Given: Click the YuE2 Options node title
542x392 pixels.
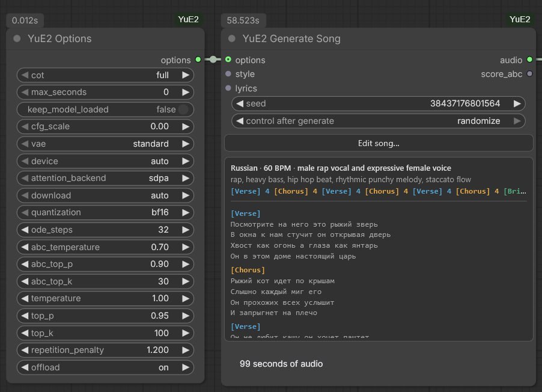Looking at the screenshot, I should [59, 38].
